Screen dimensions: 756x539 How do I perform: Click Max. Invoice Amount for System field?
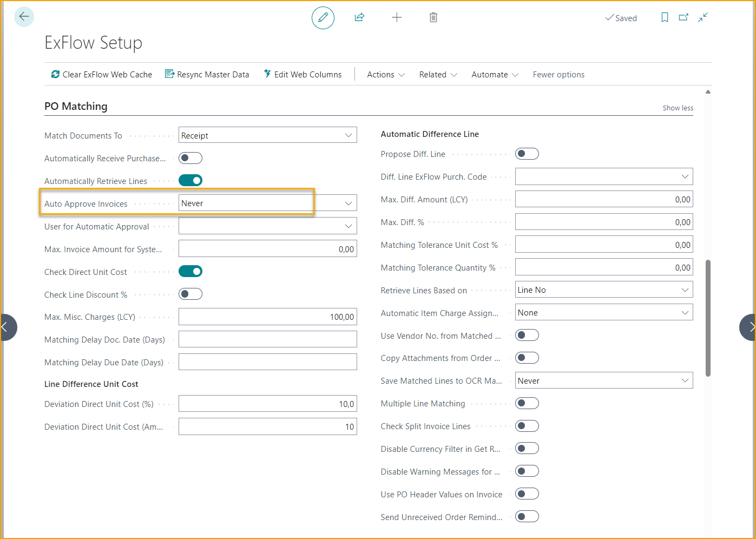point(268,249)
